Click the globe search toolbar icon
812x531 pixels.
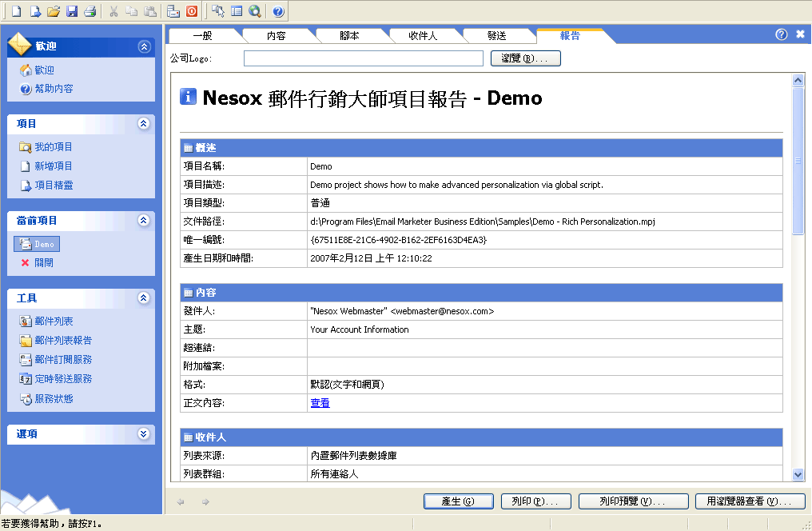click(x=254, y=11)
